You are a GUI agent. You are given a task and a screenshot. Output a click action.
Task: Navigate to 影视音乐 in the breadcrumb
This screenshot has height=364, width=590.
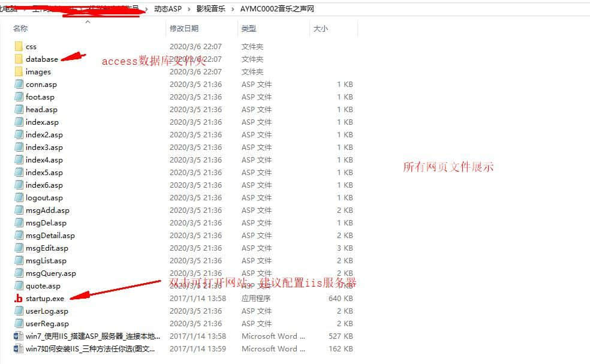(x=210, y=9)
